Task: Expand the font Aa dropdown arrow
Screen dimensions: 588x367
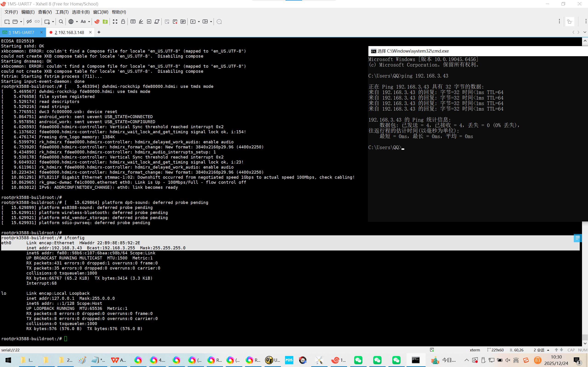Action: pos(89,22)
